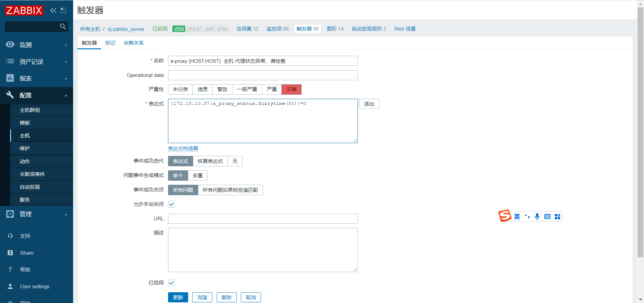Click the JMX availability badge
The width and height of the screenshot is (644, 303).
(209, 29)
